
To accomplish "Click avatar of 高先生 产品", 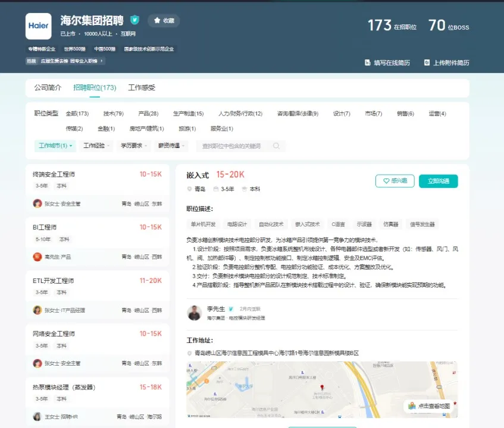I will (x=37, y=257).
